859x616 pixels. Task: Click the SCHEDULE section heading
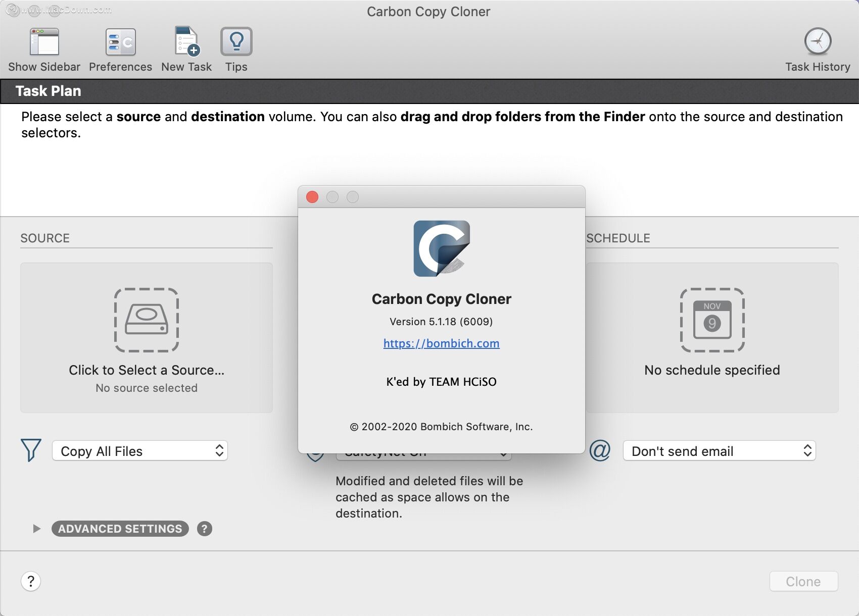(x=618, y=238)
